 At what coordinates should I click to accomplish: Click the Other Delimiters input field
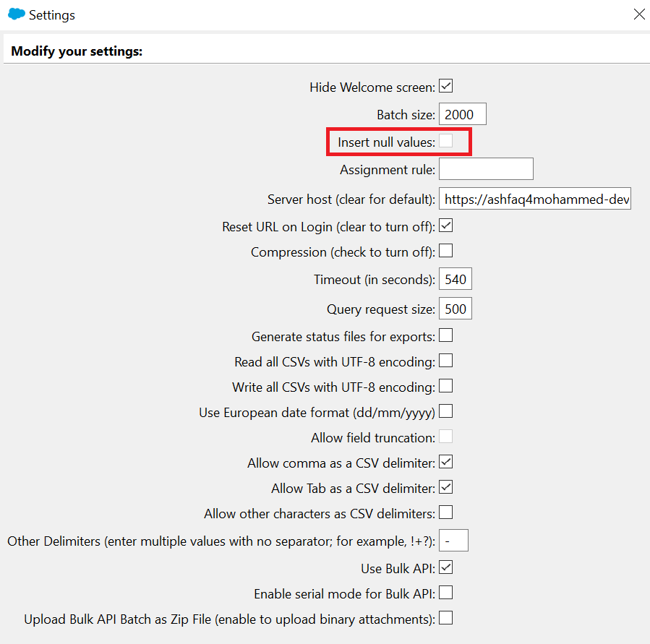coord(453,541)
